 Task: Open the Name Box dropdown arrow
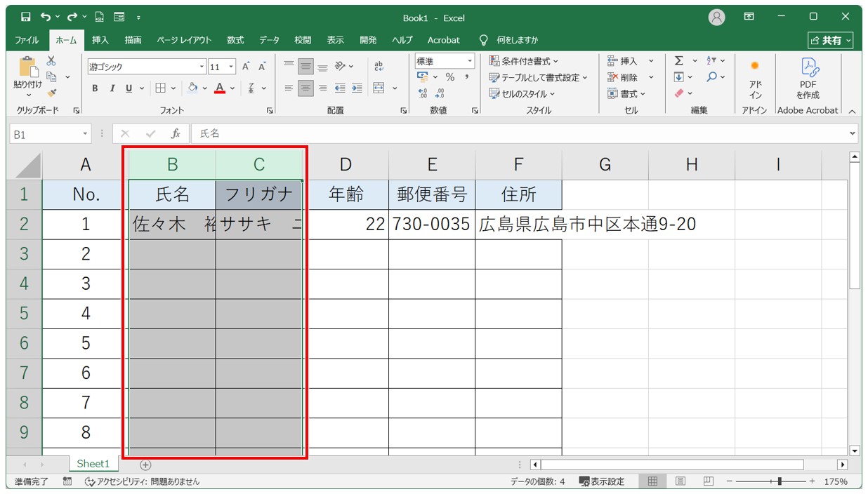point(86,133)
